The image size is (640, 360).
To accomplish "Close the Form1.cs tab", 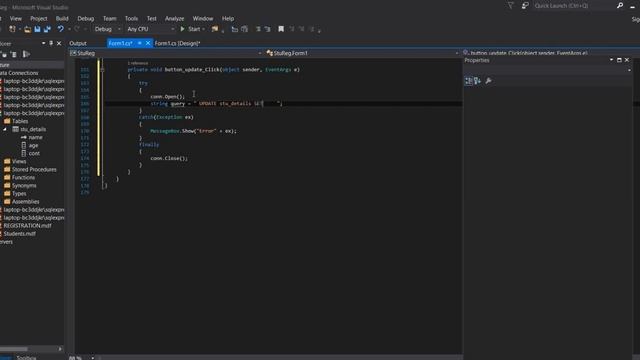I will tap(148, 43).
